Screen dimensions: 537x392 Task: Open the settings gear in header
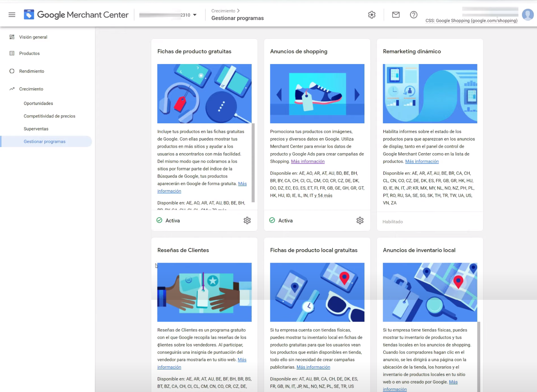(x=372, y=15)
